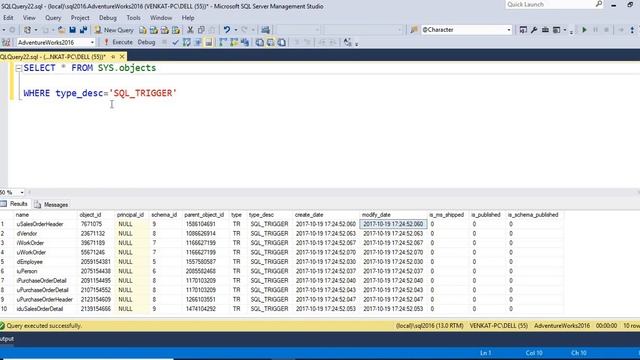
Task: Switch to the Results tab
Action: tap(15, 204)
